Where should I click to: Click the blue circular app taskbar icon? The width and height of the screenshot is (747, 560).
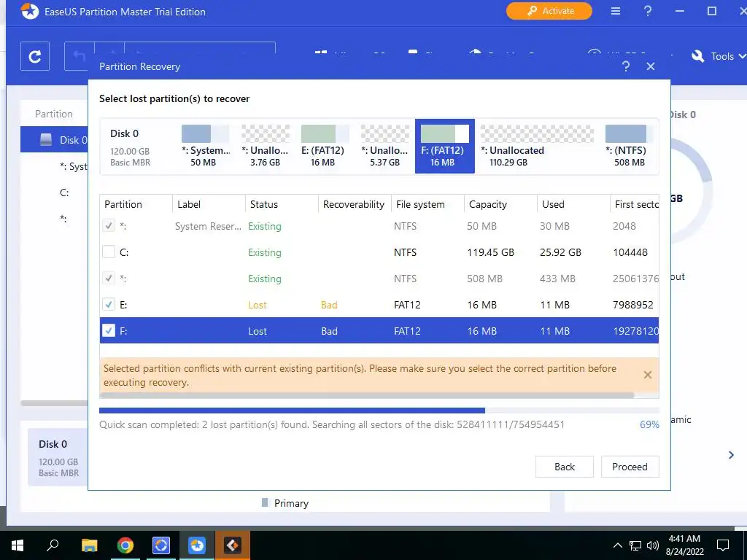[x=161, y=545]
